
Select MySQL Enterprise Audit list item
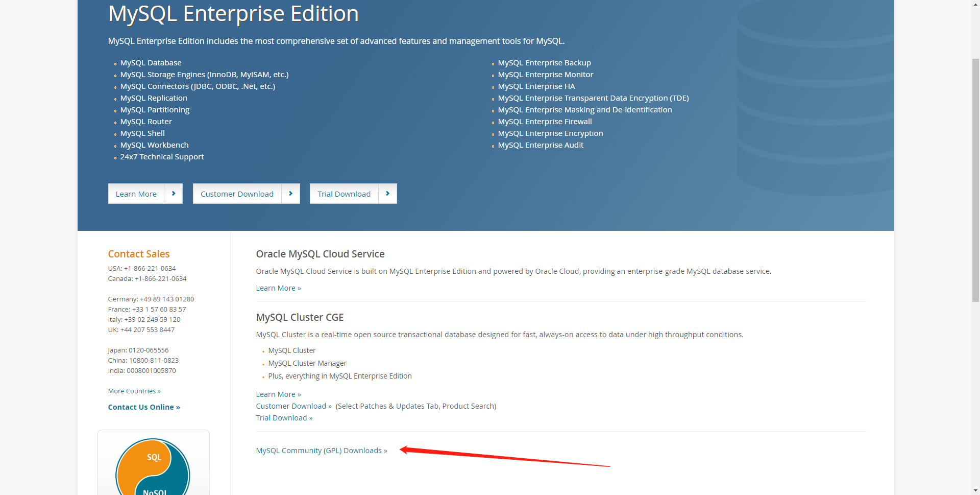(x=541, y=145)
